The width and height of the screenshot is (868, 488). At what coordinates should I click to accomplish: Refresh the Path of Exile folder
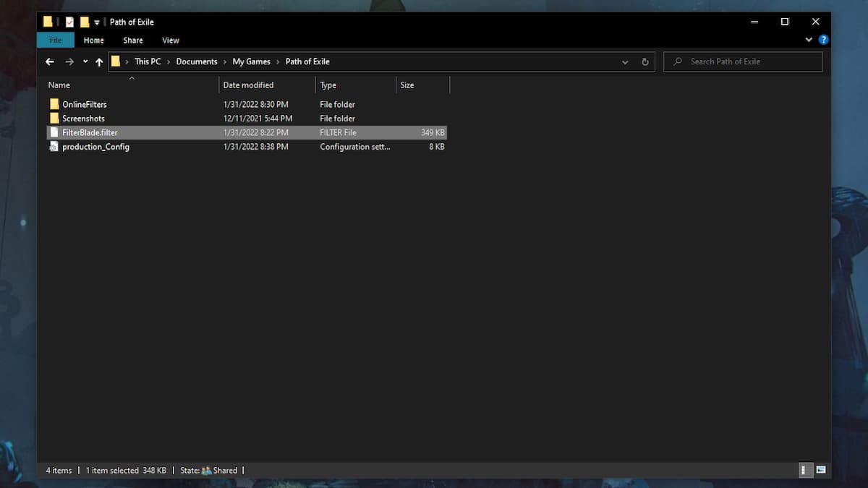pos(645,62)
